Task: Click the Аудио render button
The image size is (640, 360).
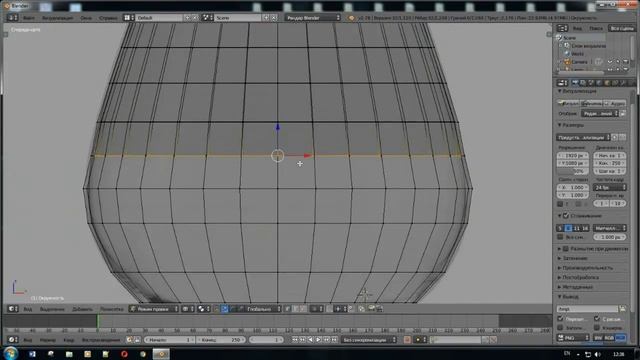Action: click(x=615, y=104)
